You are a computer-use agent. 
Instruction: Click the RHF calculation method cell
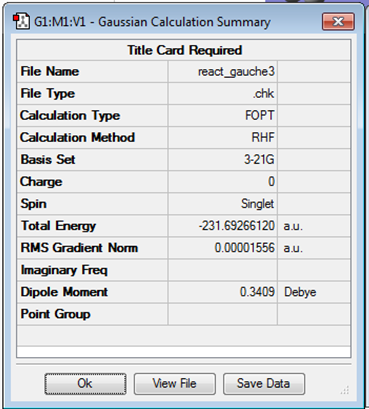coord(223,137)
